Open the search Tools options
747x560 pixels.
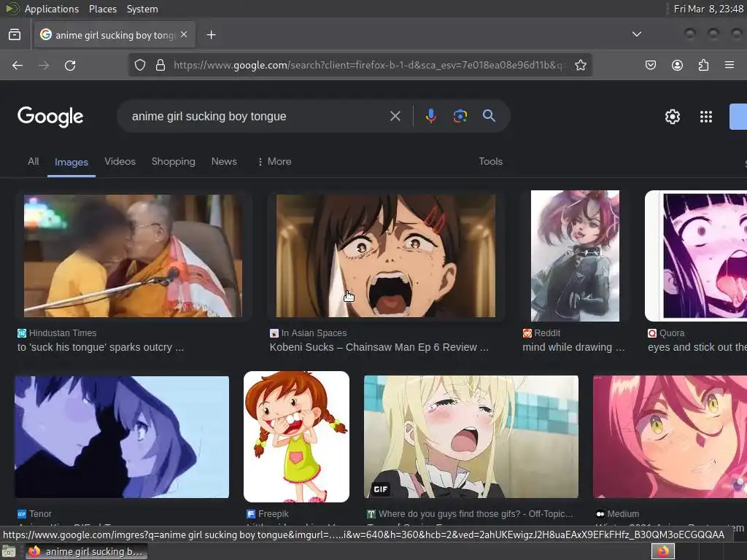(491, 161)
